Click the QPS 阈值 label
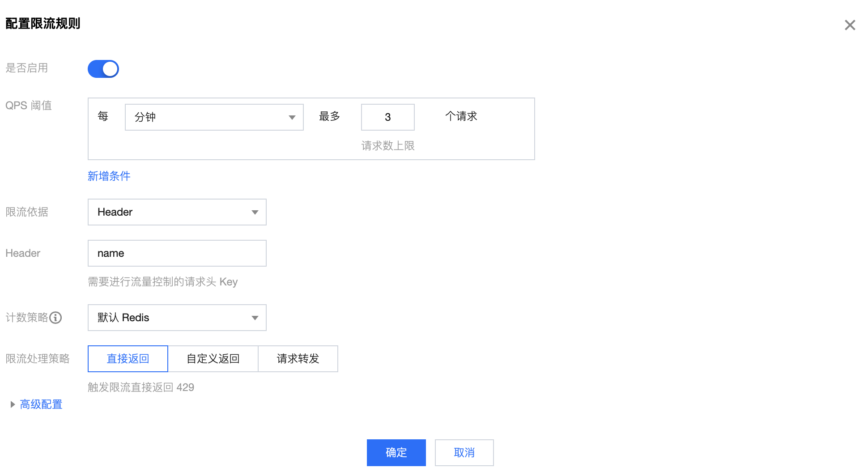This screenshot has width=868, height=476. [29, 106]
